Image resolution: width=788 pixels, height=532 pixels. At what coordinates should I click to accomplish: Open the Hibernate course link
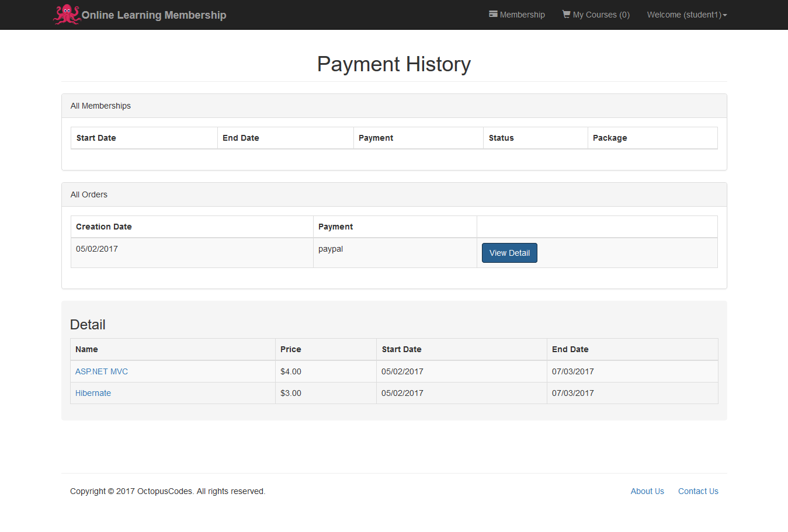(x=93, y=393)
